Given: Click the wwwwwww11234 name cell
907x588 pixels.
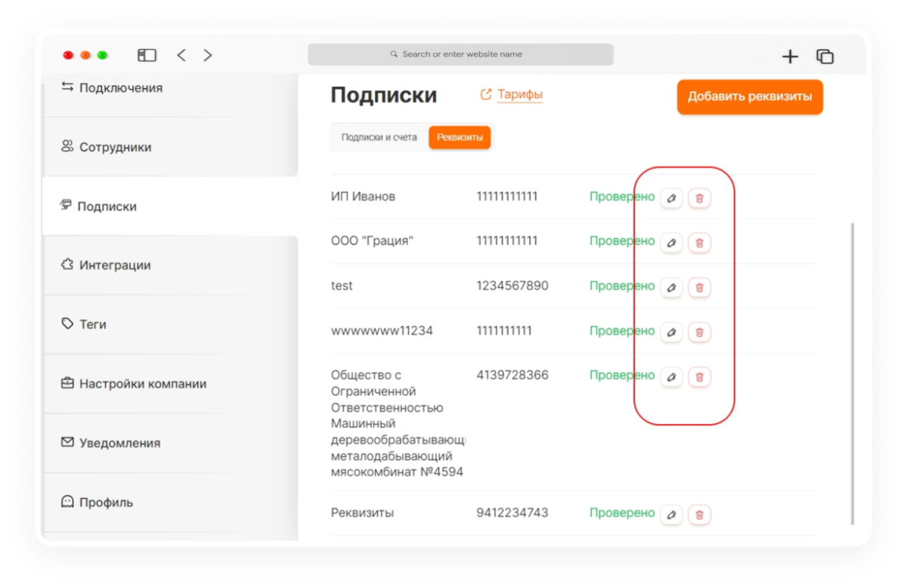Looking at the screenshot, I should (x=382, y=330).
